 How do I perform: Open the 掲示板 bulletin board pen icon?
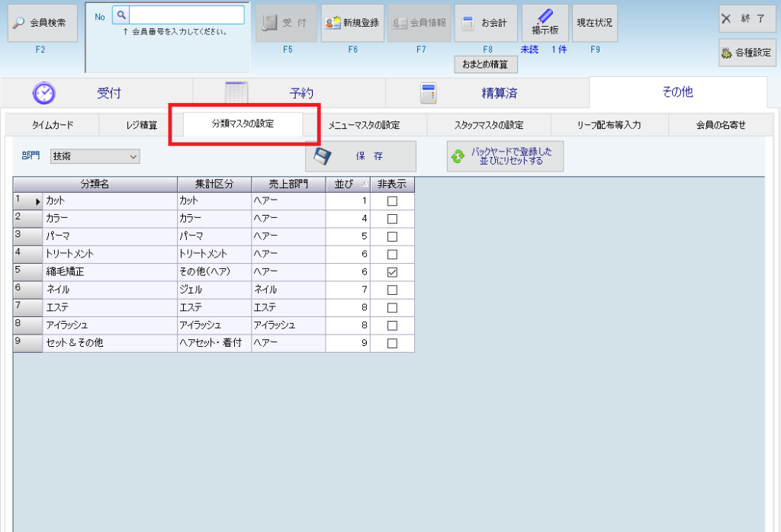(545, 16)
